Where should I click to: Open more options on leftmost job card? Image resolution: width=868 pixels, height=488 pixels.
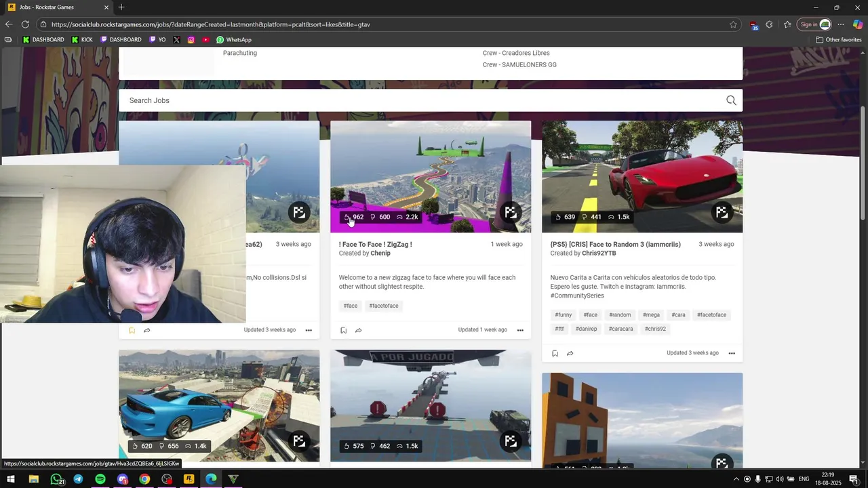pos(309,330)
